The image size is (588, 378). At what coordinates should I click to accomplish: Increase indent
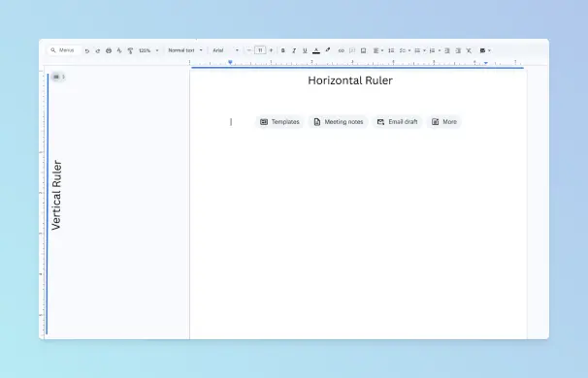(x=458, y=50)
